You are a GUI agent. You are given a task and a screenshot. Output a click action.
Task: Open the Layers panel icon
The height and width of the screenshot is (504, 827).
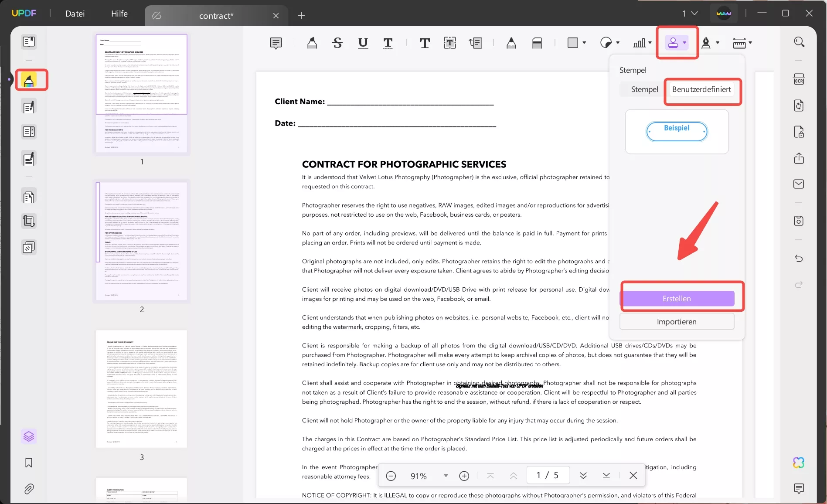coord(29,436)
